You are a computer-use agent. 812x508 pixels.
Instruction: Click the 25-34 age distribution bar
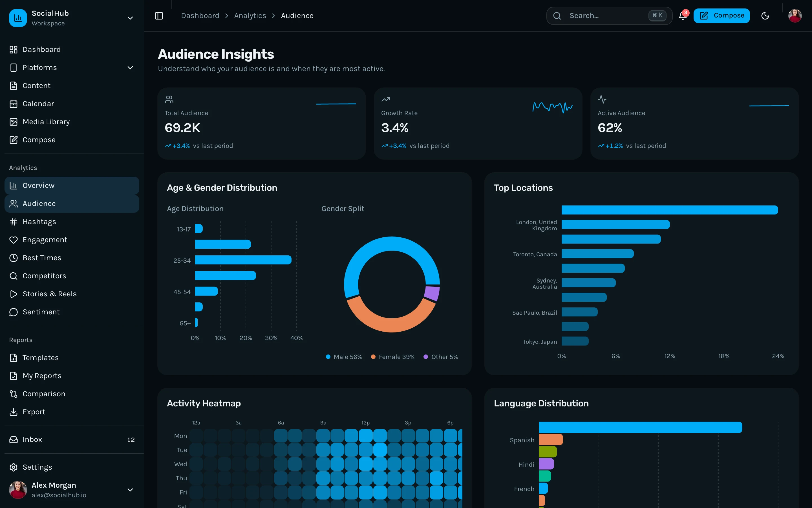click(x=243, y=260)
